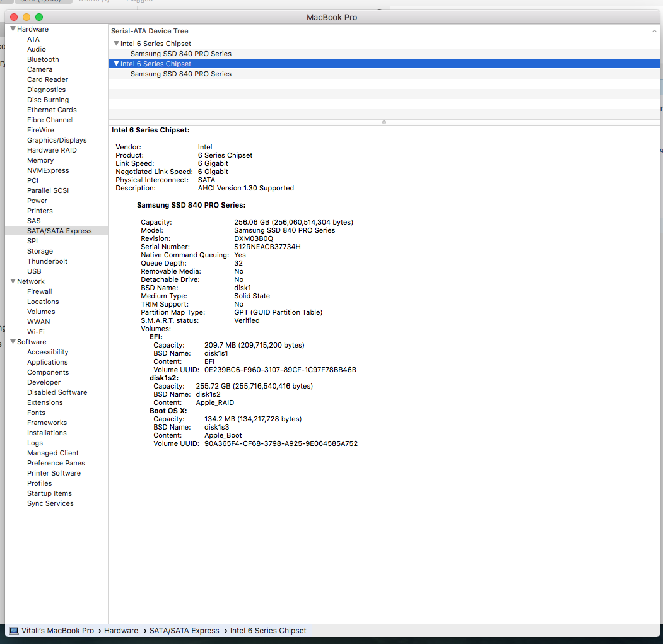Image resolution: width=663 pixels, height=644 pixels.
Task: Open Fibre Channel category
Action: (x=50, y=120)
